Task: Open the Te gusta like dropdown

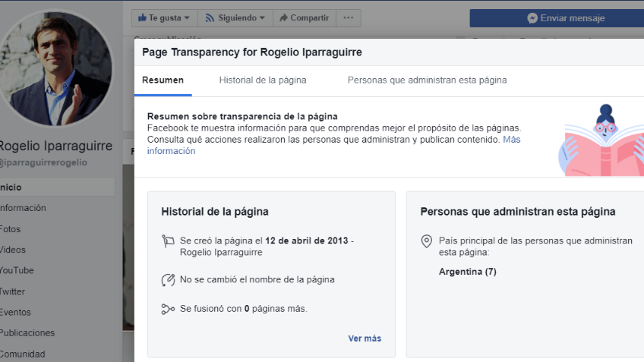Action: coord(164,18)
